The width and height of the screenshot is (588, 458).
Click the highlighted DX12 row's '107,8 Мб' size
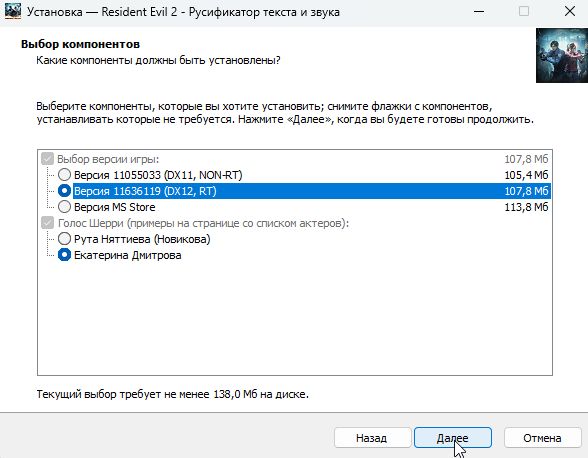click(x=526, y=191)
